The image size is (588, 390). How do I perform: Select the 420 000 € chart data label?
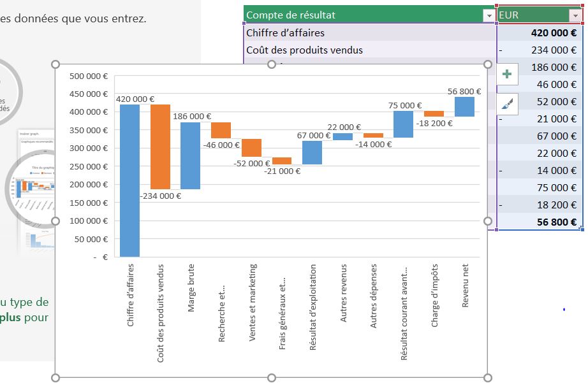point(135,99)
